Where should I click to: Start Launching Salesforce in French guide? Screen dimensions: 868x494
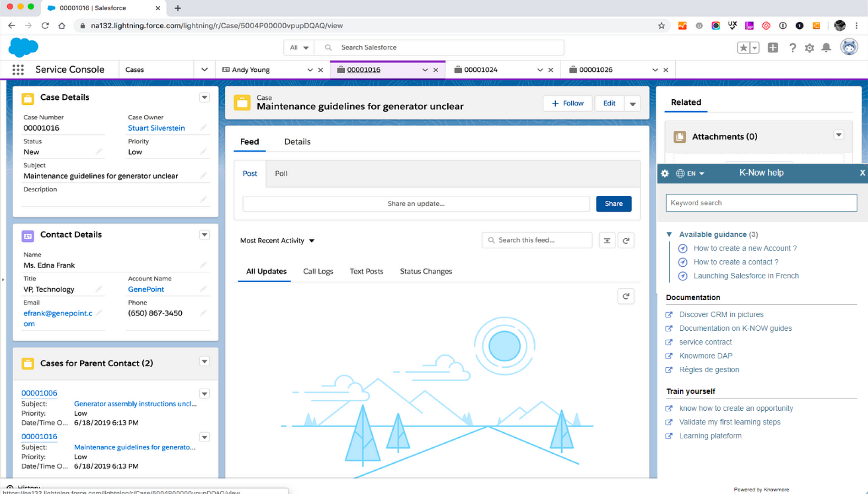(746, 276)
